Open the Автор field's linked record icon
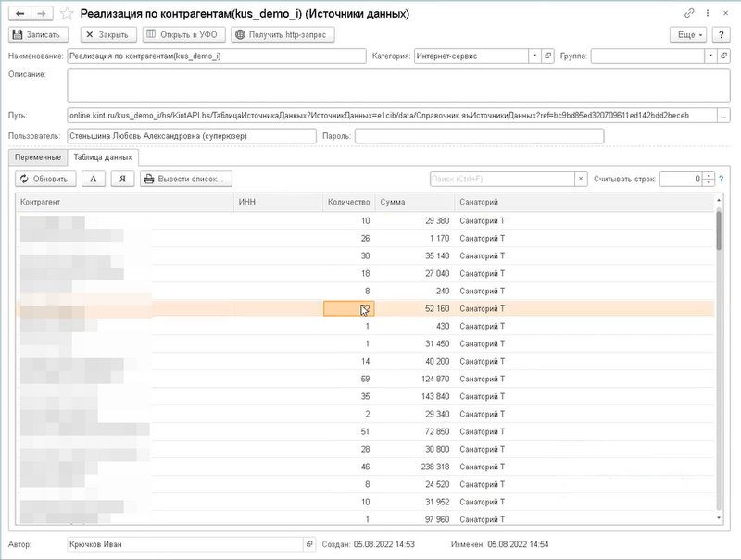Viewport: 741px width, 560px height. (x=309, y=545)
